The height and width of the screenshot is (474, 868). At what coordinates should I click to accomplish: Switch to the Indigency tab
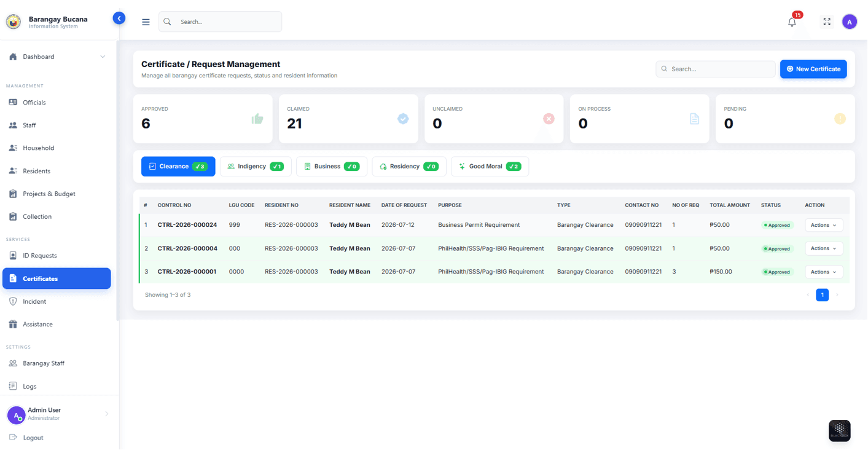tap(256, 167)
